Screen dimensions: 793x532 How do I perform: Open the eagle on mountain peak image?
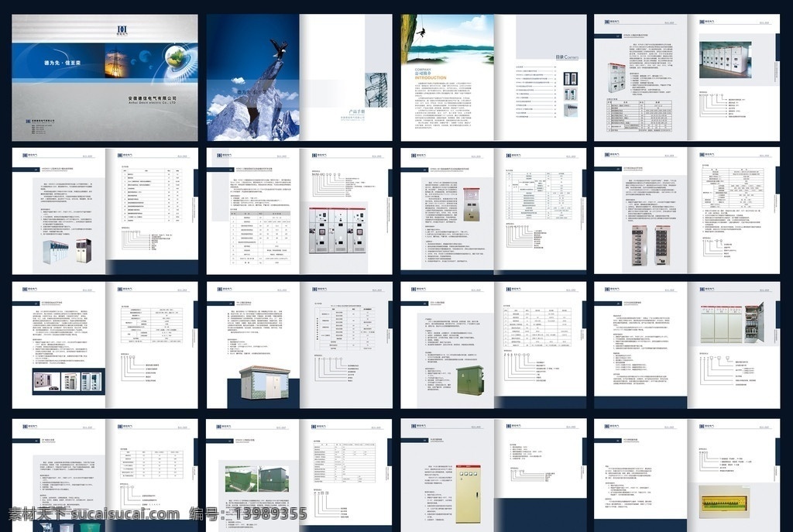tap(253, 77)
